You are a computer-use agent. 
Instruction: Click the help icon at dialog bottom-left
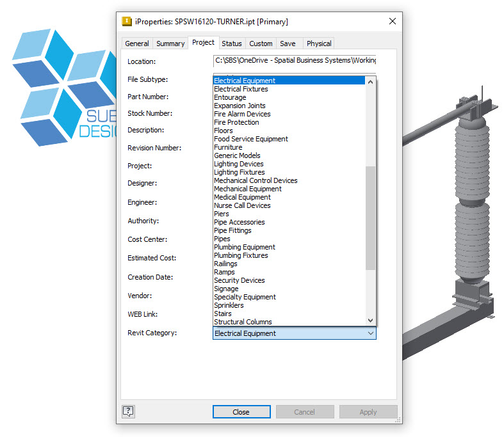click(x=129, y=411)
